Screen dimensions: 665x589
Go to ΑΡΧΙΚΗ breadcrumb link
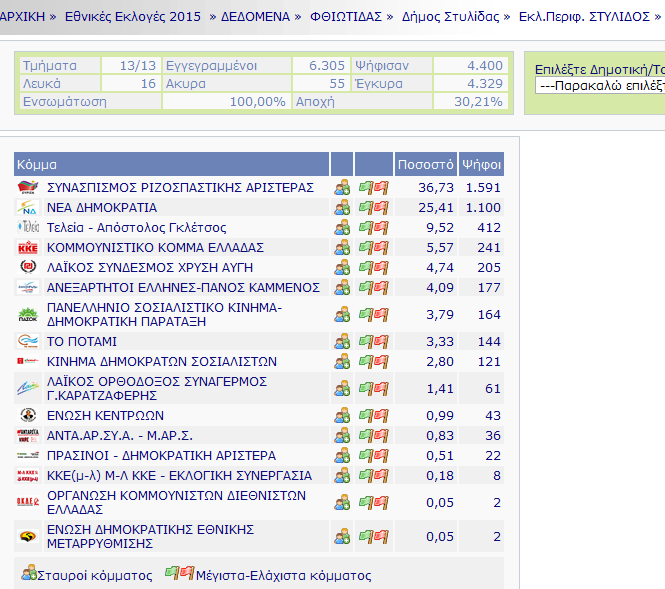coord(22,17)
